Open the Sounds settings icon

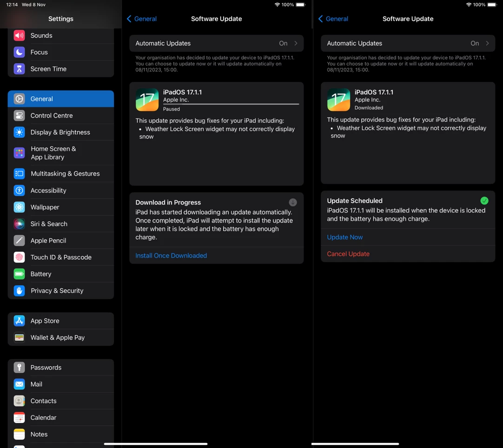pos(19,35)
